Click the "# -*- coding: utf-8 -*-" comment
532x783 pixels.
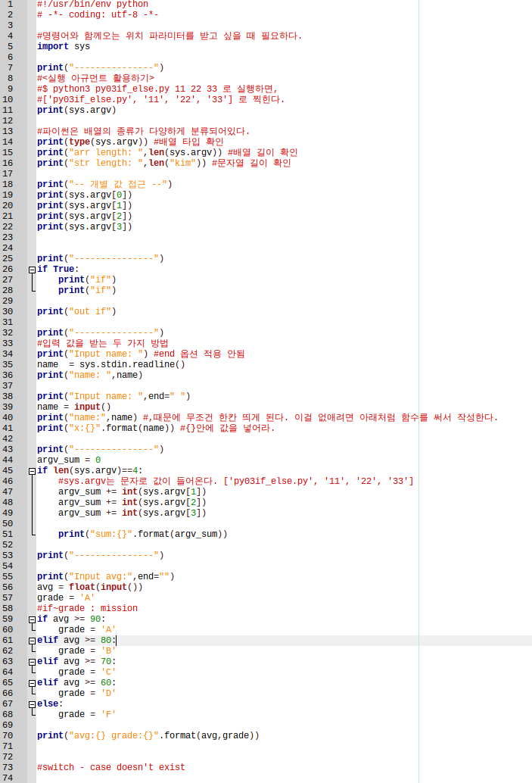[x=98, y=14]
